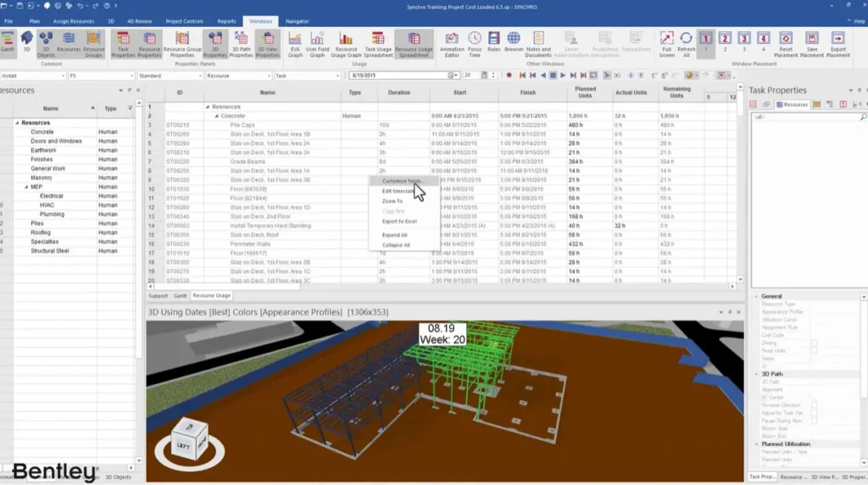The image size is (868, 485).
Task: Collapse the Concrete row in spreadsheet
Action: (216, 116)
